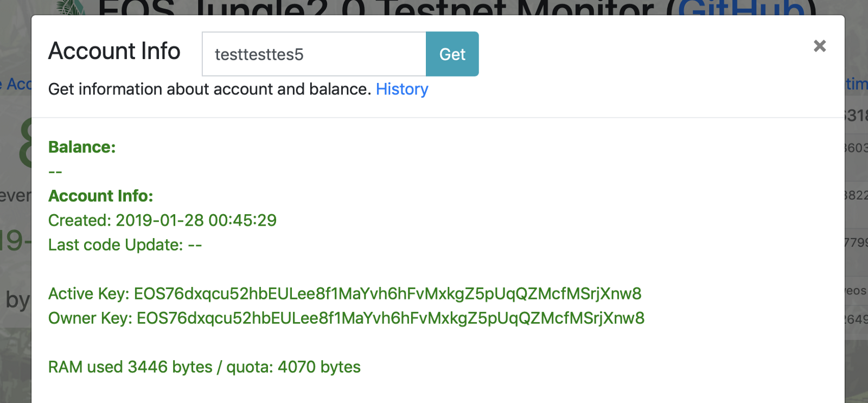The height and width of the screenshot is (403, 868).
Task: Click the Owner Key value
Action: (390, 318)
